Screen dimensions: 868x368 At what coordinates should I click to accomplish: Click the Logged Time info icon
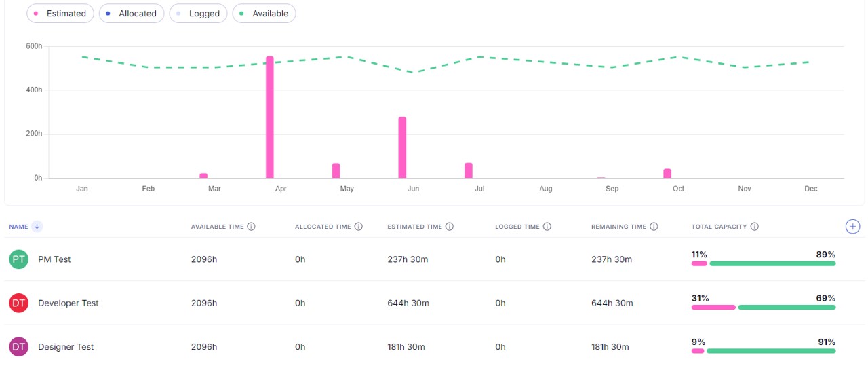[x=547, y=227]
